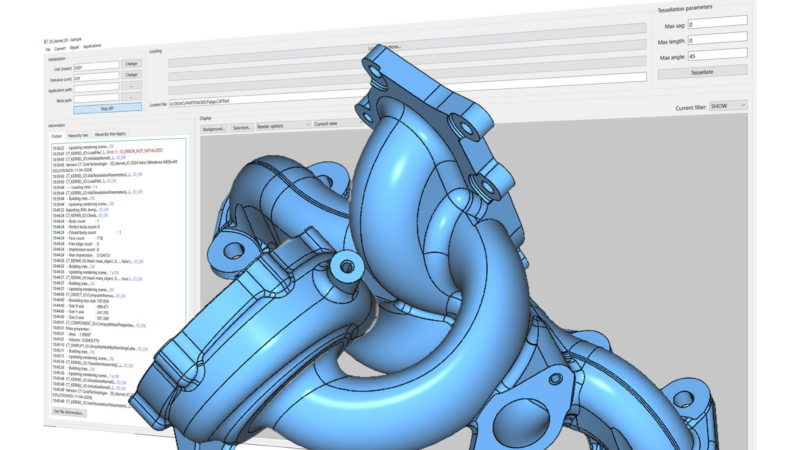Click Change button next to Unit field

pyautogui.click(x=131, y=64)
